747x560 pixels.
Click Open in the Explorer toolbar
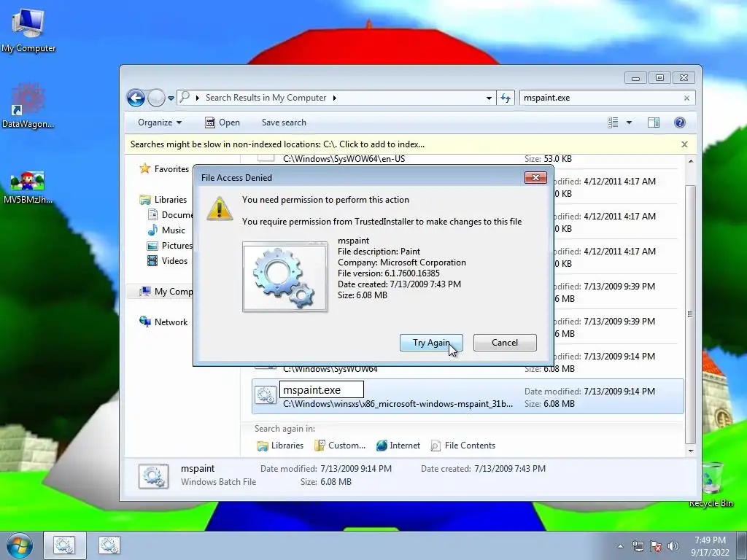(222, 122)
